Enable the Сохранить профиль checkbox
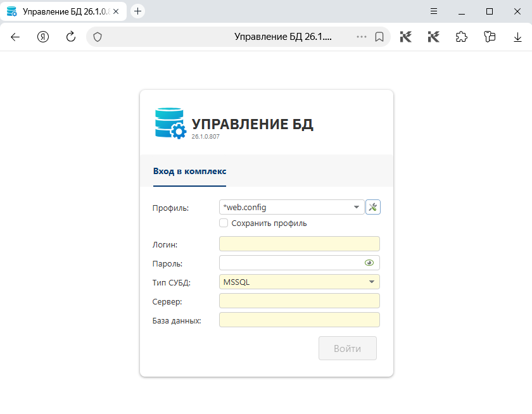 click(x=224, y=223)
